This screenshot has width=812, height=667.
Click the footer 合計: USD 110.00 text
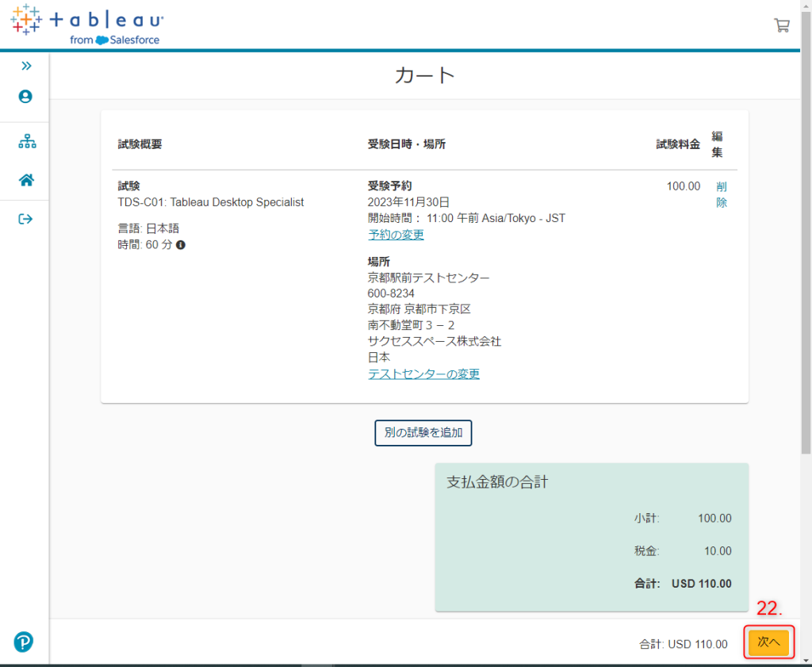(683, 644)
